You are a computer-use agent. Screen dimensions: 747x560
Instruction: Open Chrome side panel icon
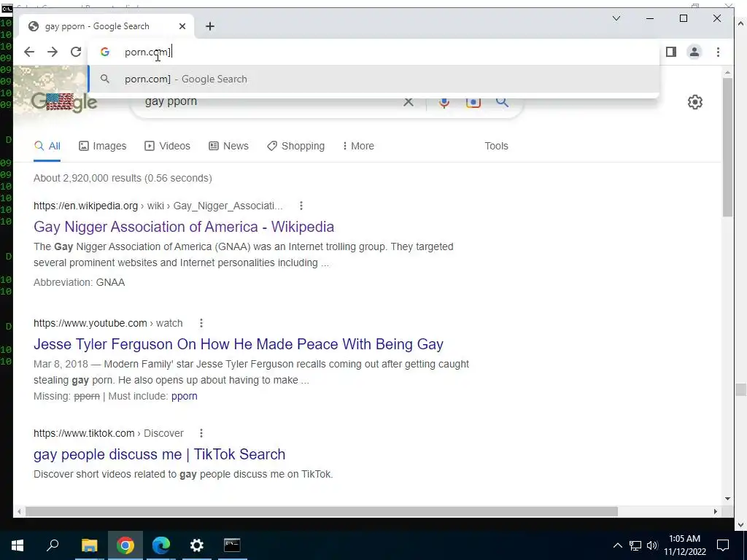coord(671,52)
